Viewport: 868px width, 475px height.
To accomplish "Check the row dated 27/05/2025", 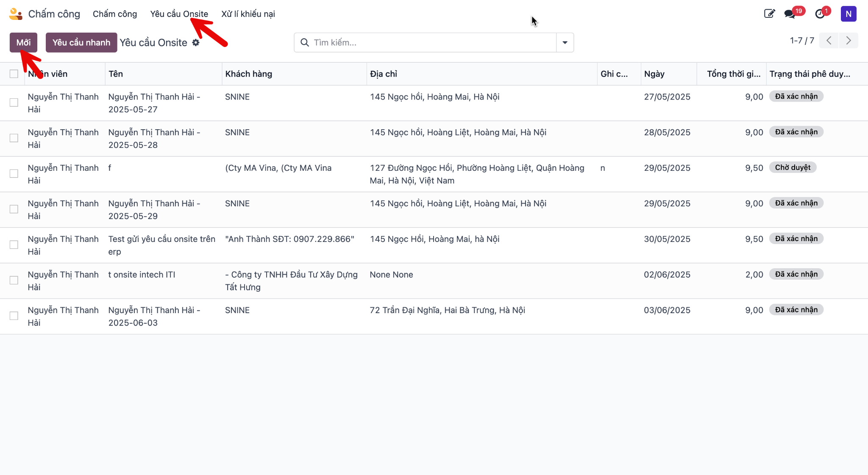I will coord(14,103).
